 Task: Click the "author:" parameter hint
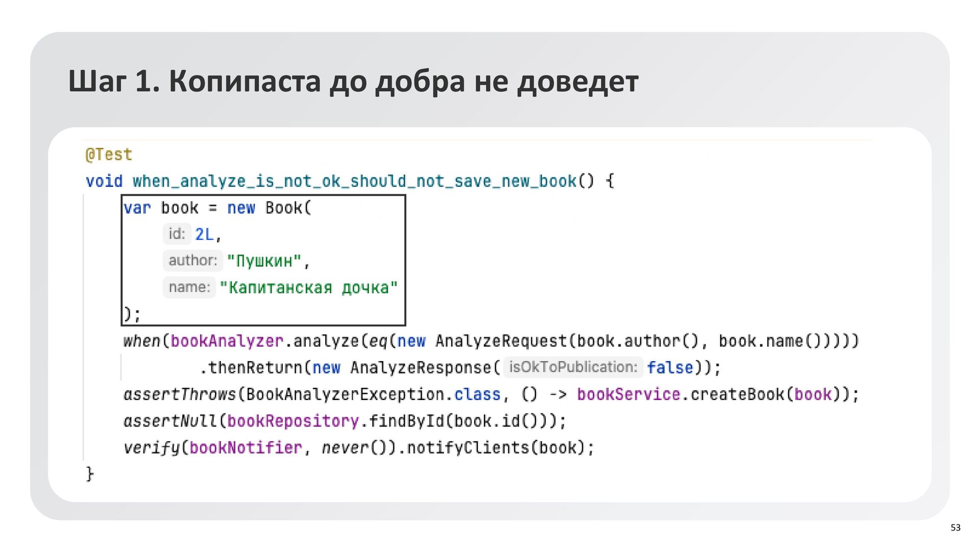192,261
